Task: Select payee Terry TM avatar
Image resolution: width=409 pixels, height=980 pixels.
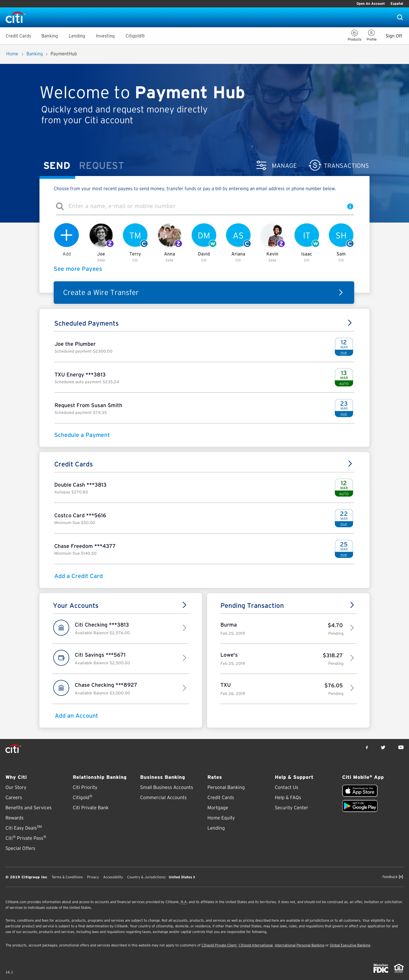Action: coord(135,235)
